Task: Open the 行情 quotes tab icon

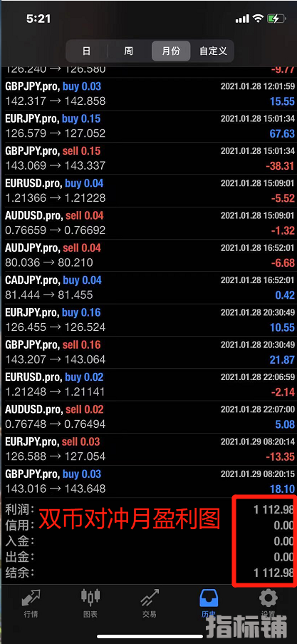Action: click(31, 599)
